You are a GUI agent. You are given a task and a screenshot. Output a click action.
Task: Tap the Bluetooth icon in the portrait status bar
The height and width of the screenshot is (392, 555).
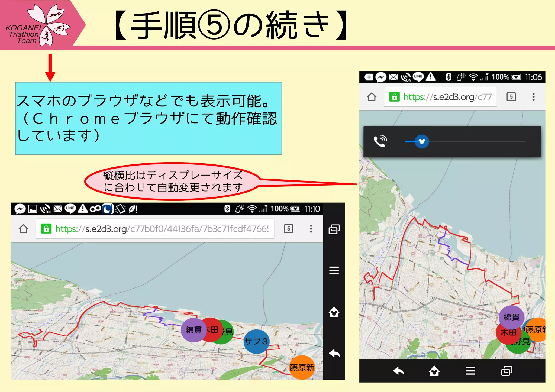pyautogui.click(x=448, y=77)
